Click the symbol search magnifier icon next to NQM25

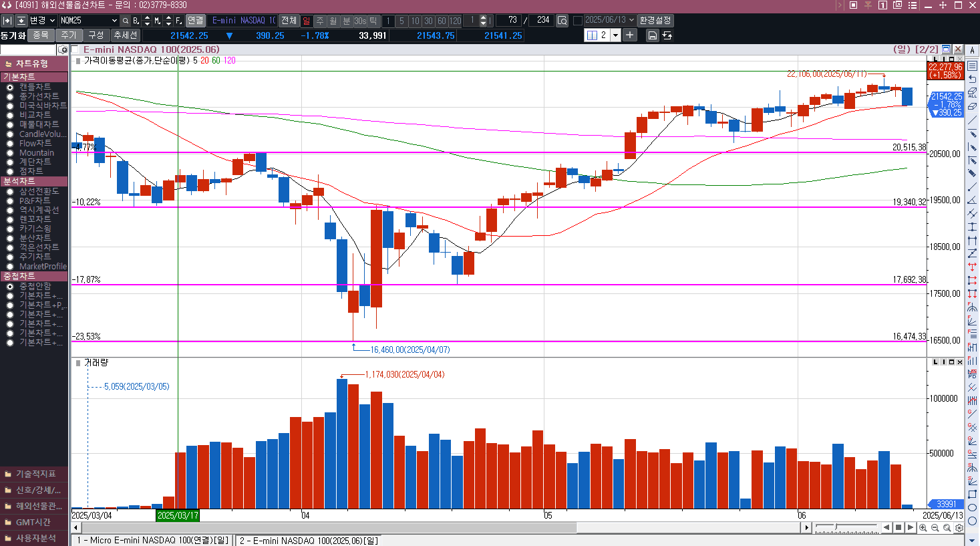[x=125, y=21]
